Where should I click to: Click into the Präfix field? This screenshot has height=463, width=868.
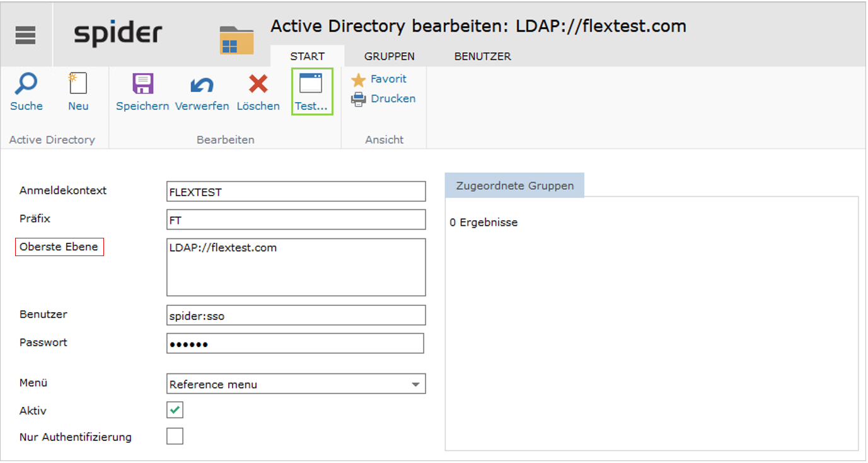click(x=296, y=220)
